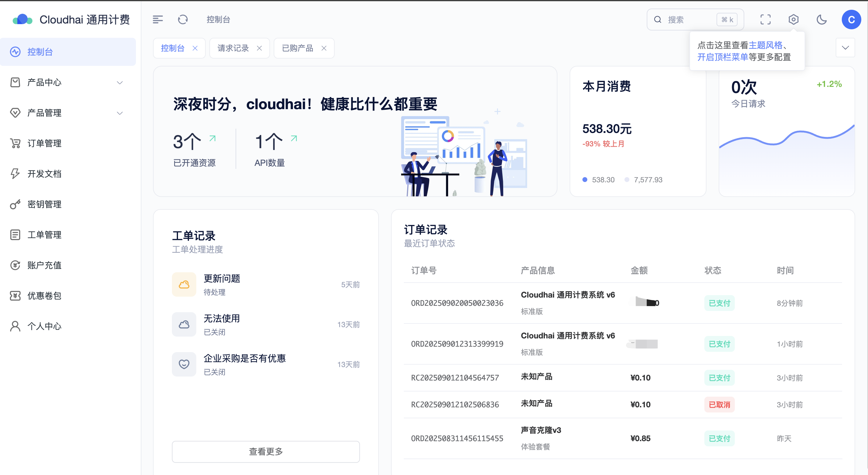The image size is (868, 475).
Task: Click the 更新问题 ticket cloud icon
Action: click(x=184, y=284)
